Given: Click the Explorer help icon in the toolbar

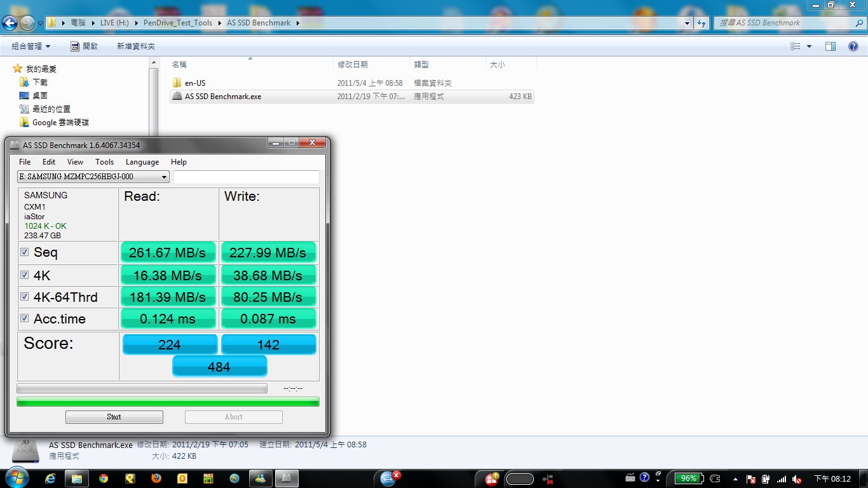Looking at the screenshot, I should click(x=853, y=46).
